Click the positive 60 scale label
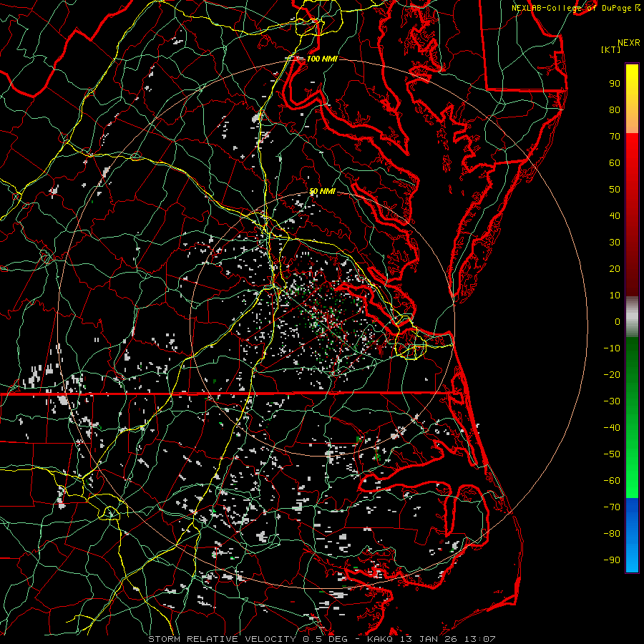The width and height of the screenshot is (644, 644). [615, 162]
